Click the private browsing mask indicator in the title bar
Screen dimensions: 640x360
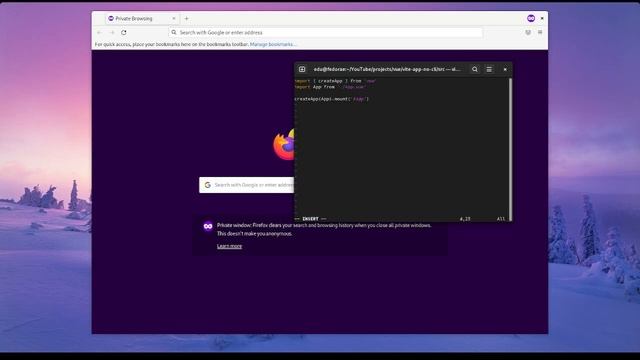[531, 18]
